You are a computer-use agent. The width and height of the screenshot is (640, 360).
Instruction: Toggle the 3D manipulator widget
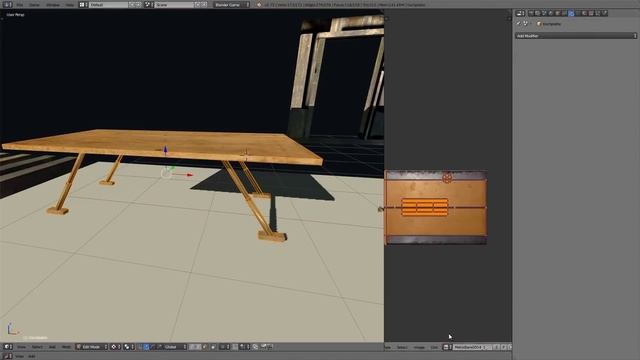[x=140, y=347]
